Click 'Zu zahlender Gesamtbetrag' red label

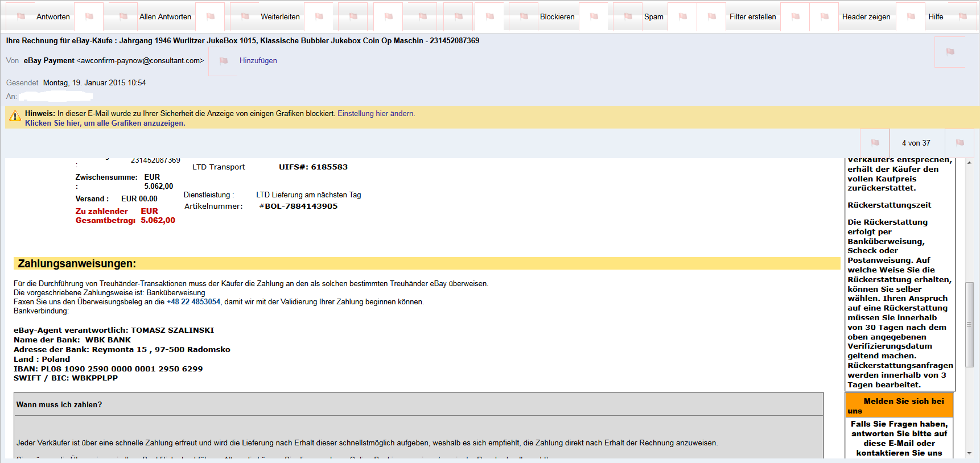(105, 216)
